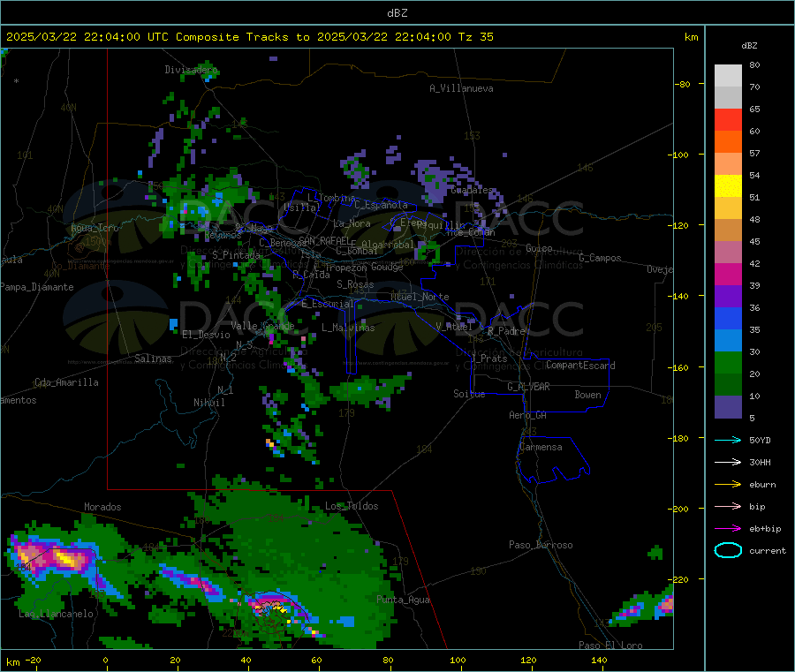Click the Bowen location label
Image resolution: width=795 pixels, height=672 pixels.
(587, 395)
